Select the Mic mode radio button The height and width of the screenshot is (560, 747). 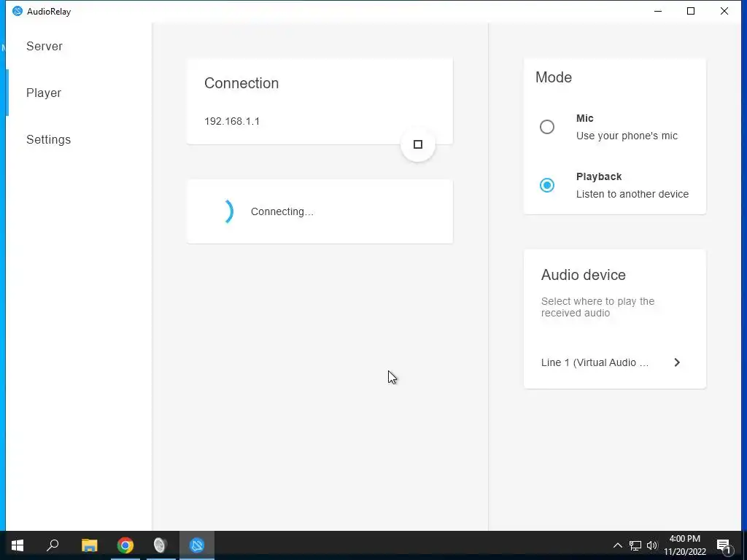tap(547, 127)
